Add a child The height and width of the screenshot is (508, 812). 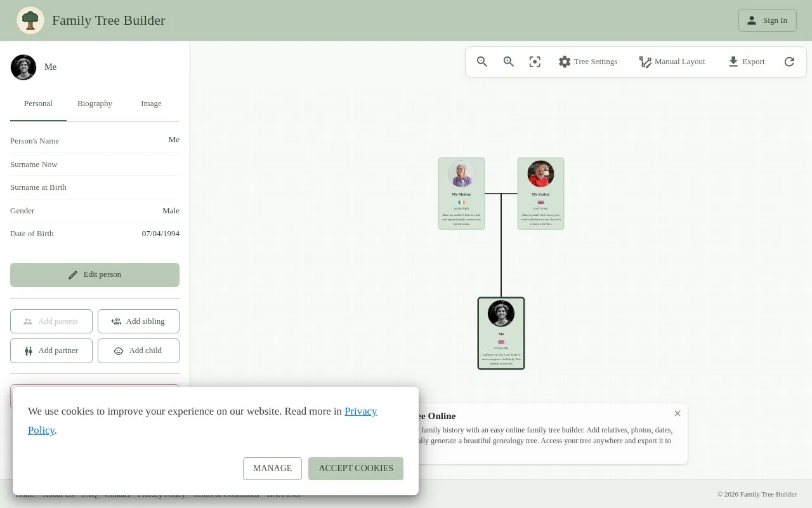point(138,351)
